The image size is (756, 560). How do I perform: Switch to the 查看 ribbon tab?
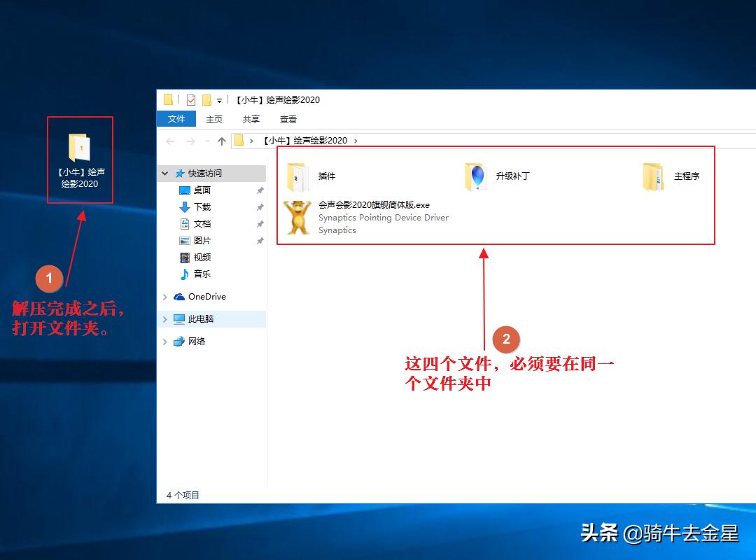pos(289,119)
